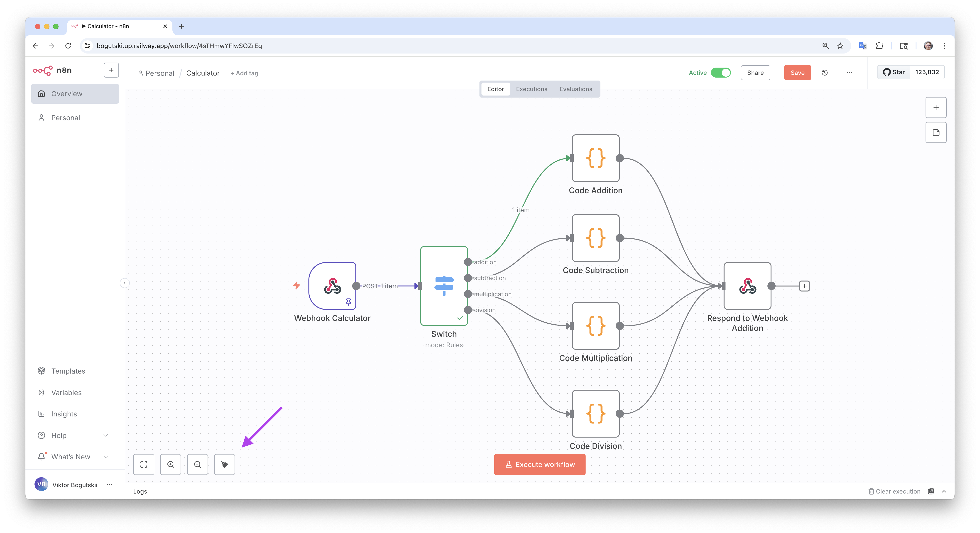
Task: Expand the Logs panel upward chevron
Action: tap(944, 491)
